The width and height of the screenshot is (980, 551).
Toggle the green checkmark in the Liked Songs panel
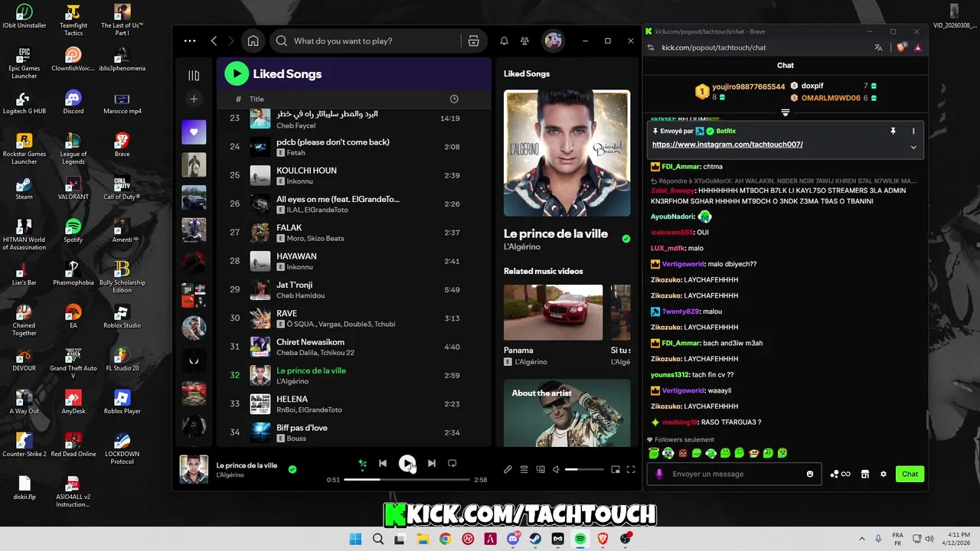point(626,239)
